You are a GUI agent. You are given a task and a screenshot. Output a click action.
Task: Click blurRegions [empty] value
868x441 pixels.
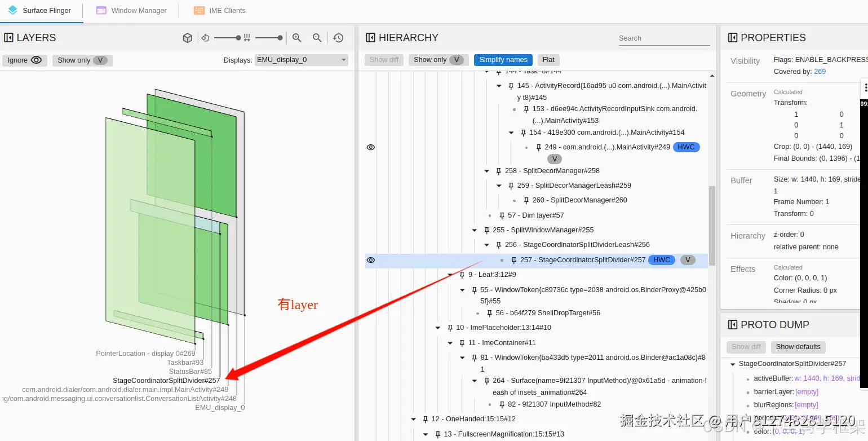pos(807,405)
